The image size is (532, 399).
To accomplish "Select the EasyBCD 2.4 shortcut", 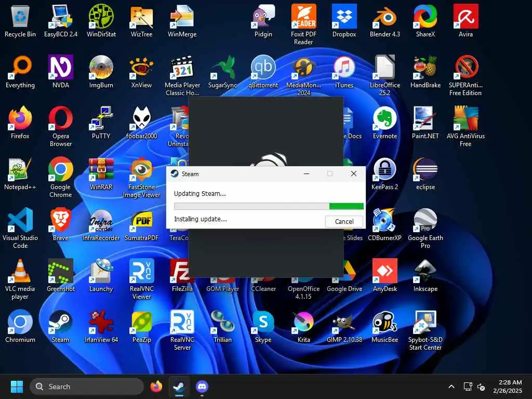I will (61, 20).
